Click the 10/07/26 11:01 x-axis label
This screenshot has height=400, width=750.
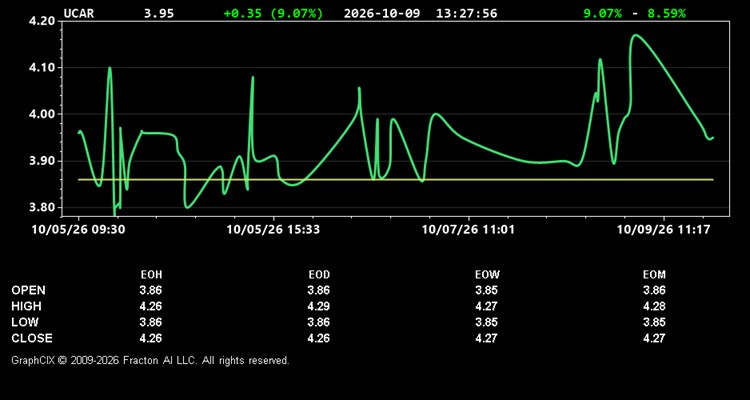pos(468,229)
